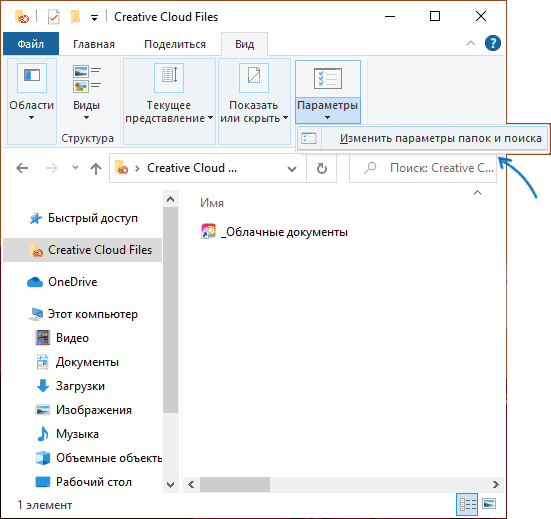Open Рабочий стол in navigation pane

tap(94, 482)
